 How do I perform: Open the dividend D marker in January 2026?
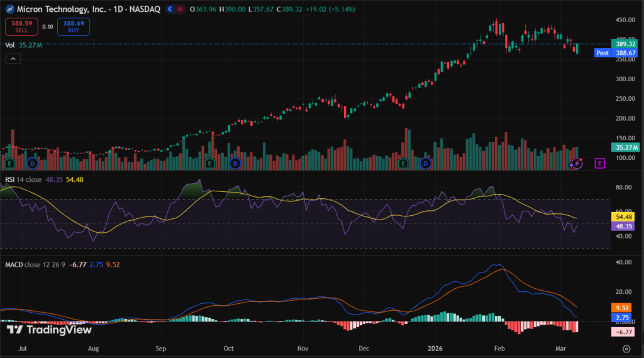coord(426,164)
